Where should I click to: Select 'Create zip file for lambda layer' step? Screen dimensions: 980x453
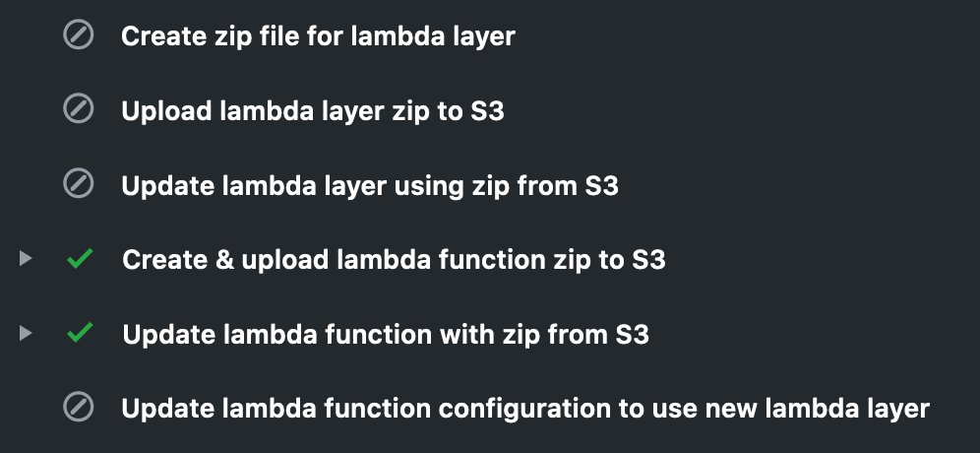click(318, 37)
